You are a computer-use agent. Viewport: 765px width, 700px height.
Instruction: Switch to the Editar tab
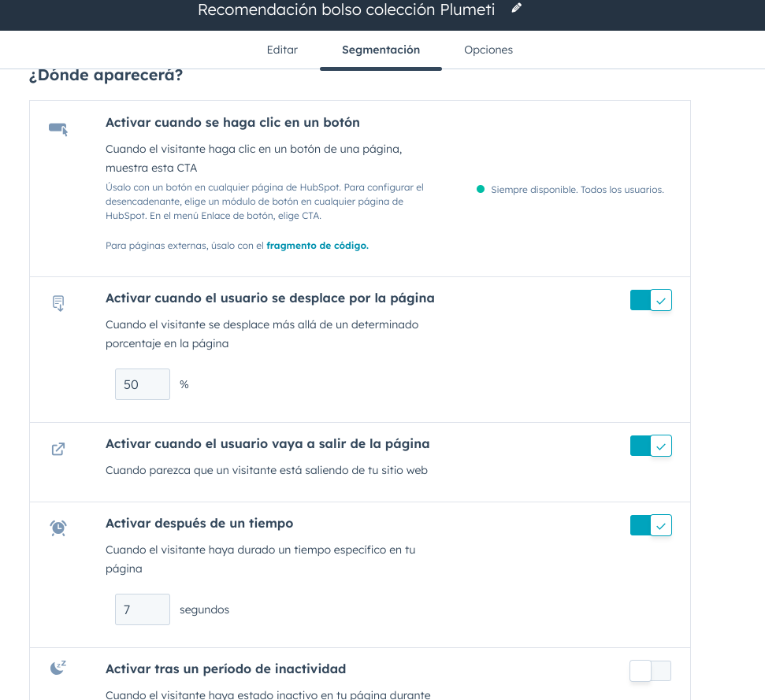click(282, 50)
